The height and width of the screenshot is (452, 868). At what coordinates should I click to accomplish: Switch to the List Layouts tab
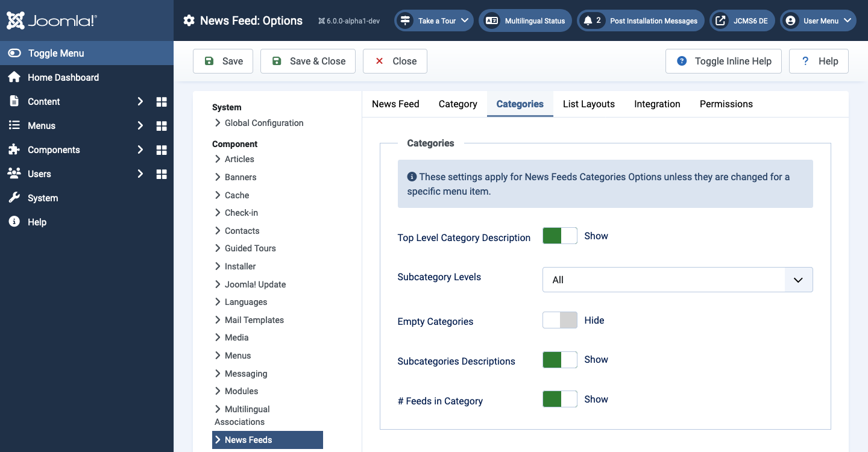click(x=589, y=104)
